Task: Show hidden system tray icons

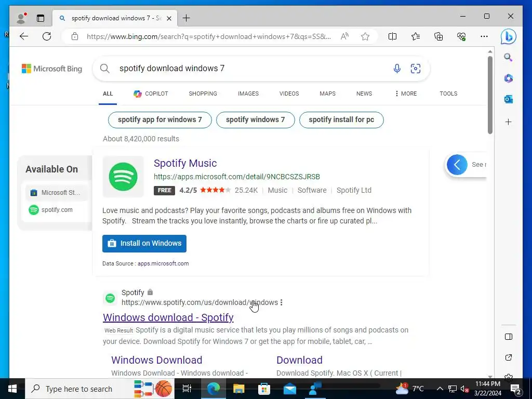Action: 440,389
